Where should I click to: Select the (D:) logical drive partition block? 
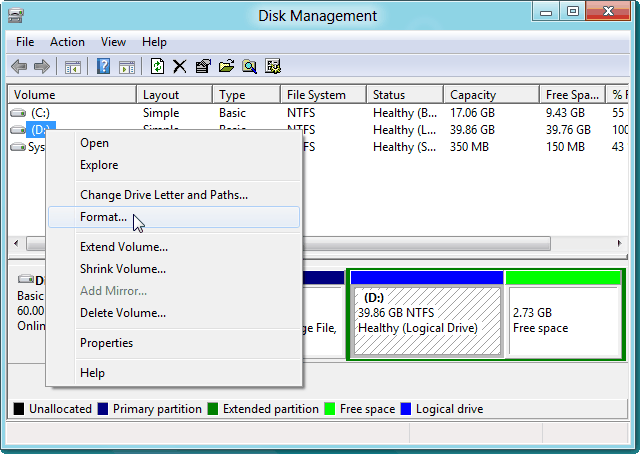coord(427,314)
